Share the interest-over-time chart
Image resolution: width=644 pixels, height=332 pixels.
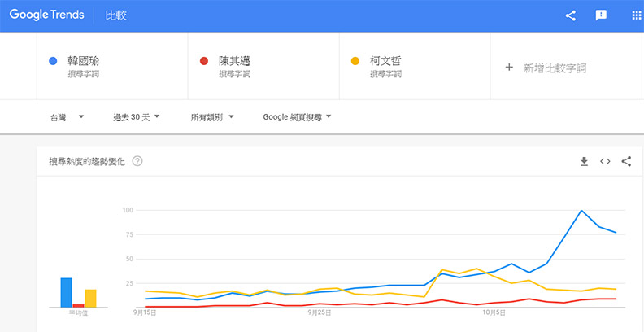(626, 161)
